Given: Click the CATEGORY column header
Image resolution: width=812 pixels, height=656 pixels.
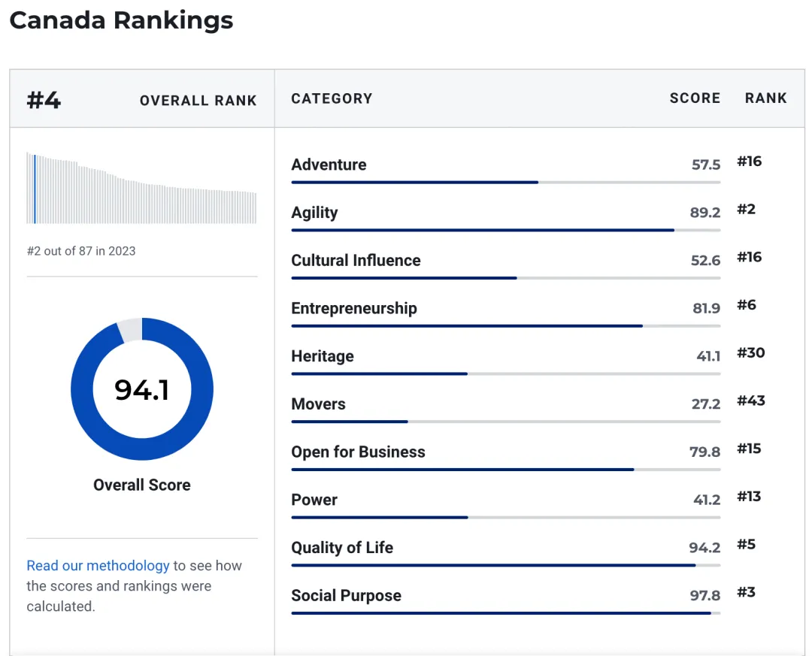Looking at the screenshot, I should [x=332, y=98].
